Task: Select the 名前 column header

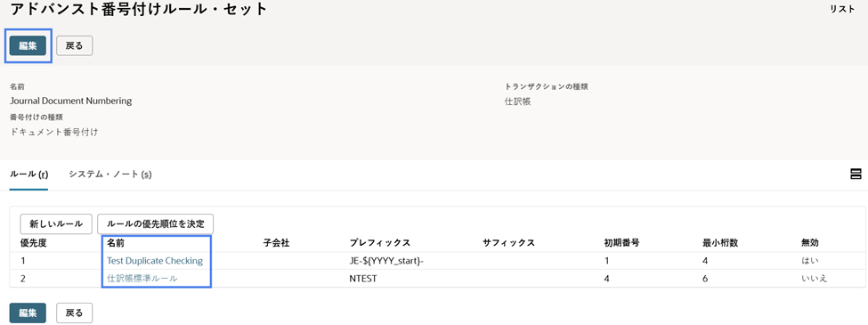Action: pyautogui.click(x=116, y=243)
